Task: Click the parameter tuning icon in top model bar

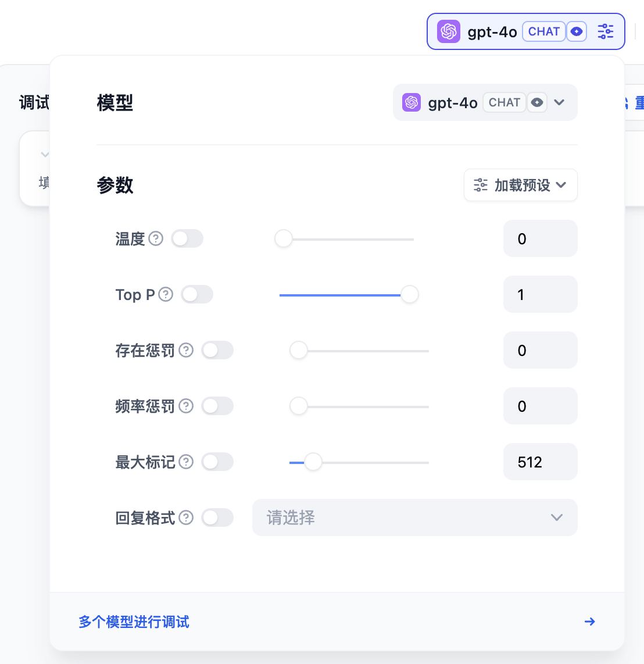Action: point(606,31)
